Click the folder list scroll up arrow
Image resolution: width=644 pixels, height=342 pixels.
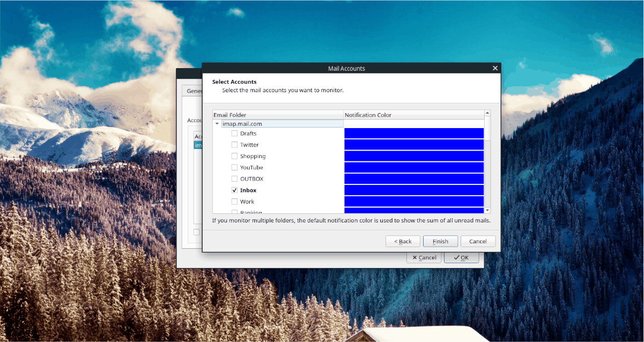click(x=487, y=113)
